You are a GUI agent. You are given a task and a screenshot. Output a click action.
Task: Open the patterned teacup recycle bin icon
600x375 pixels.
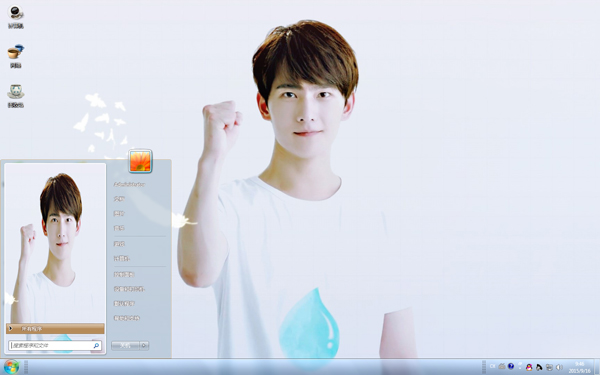tap(16, 96)
